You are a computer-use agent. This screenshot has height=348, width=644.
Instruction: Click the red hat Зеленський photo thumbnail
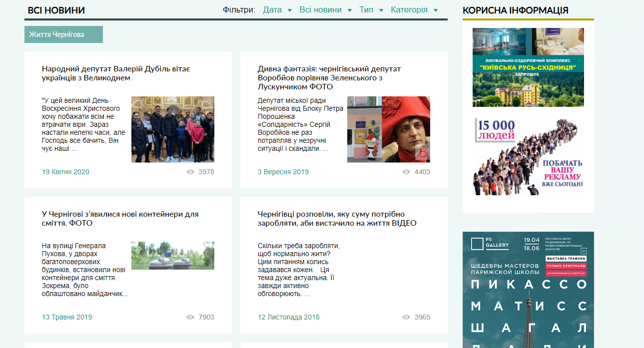tap(389, 129)
